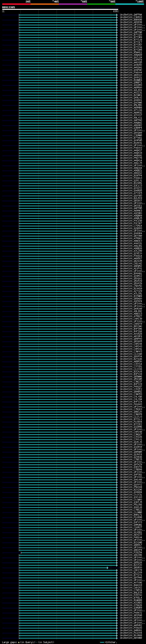This screenshot has width=146, height=644.
Task: Open UniRef100_P28254 hit
Action: (131, 552)
